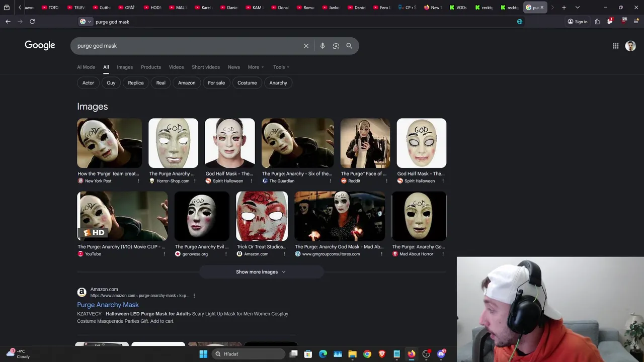The image size is (644, 362).
Task: Open more options for New York Post image
Action: 138,181
